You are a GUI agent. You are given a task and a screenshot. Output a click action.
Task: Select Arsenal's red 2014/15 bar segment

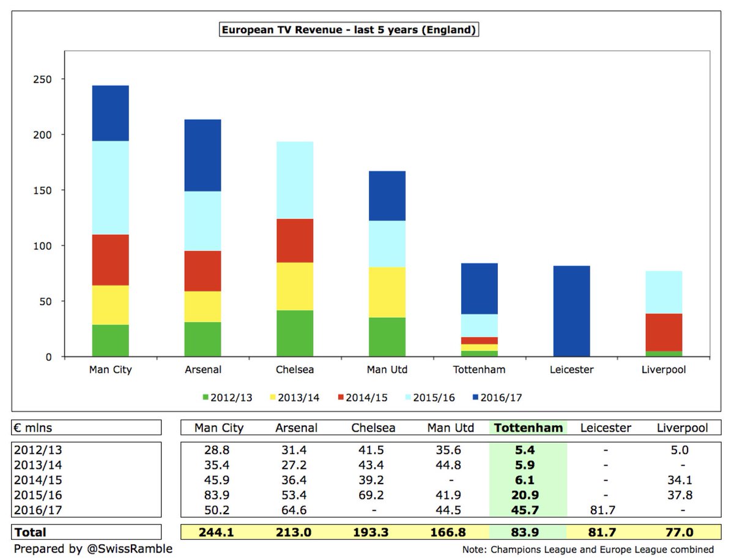(202, 271)
